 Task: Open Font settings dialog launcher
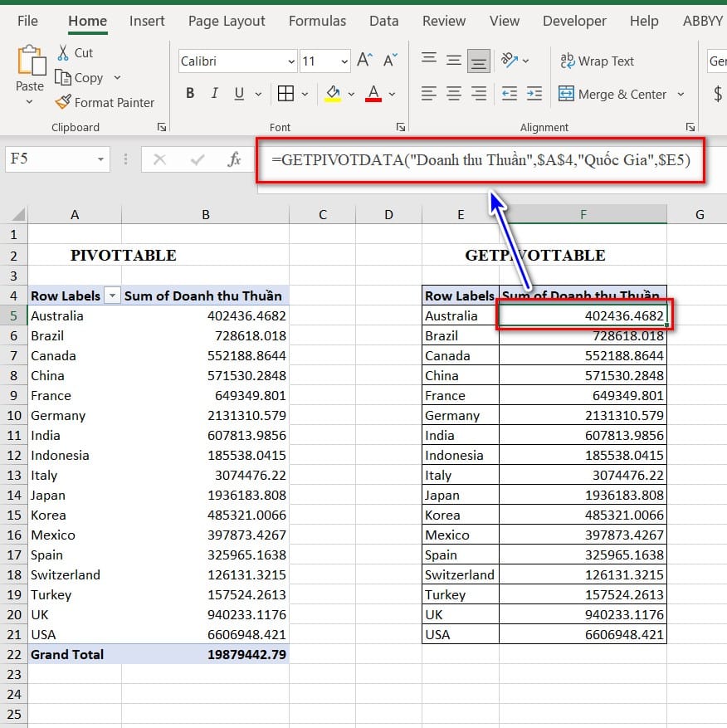[401, 127]
